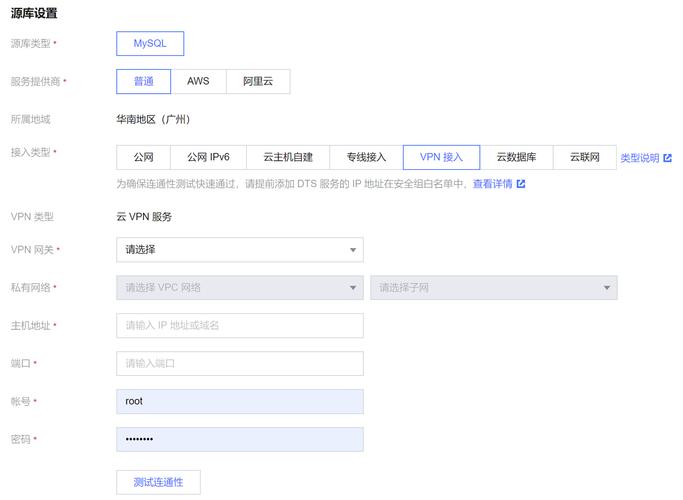Open 类型说明 help link
This screenshot has height=500, width=683.
pyautogui.click(x=639, y=158)
